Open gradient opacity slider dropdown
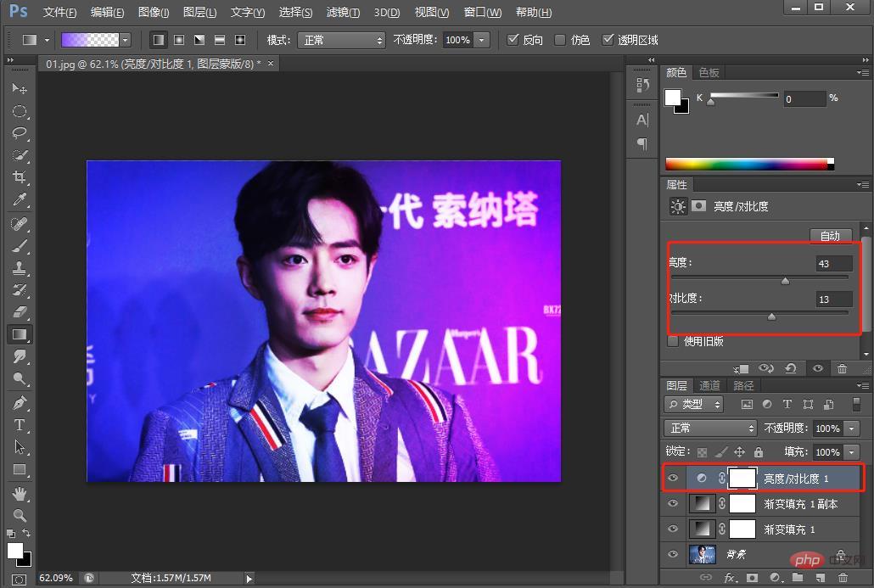This screenshot has width=874, height=588. point(482,40)
